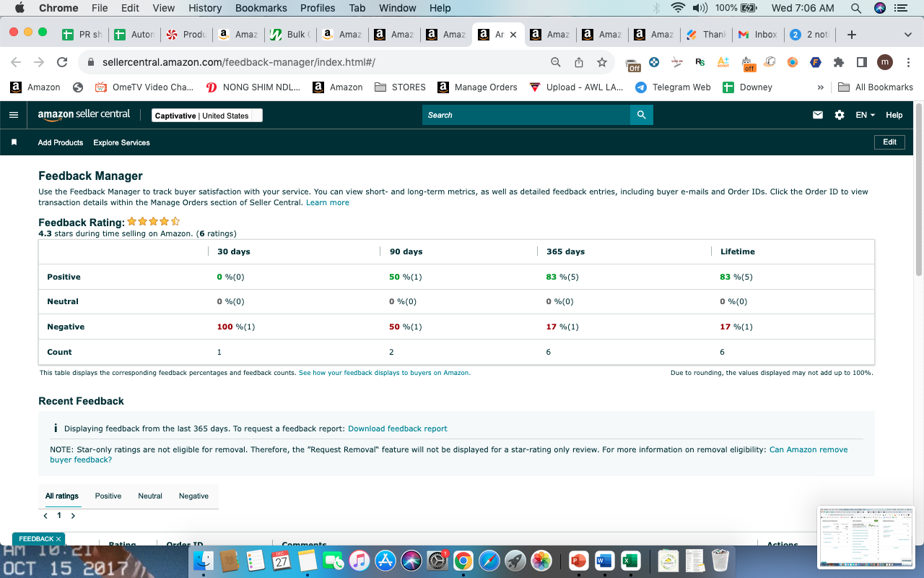Launch Excel from the Dock

click(630, 560)
